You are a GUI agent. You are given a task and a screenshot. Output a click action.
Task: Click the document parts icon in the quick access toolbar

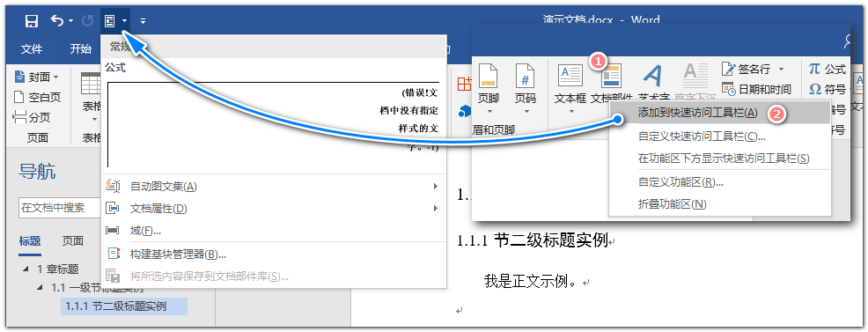pyautogui.click(x=110, y=21)
